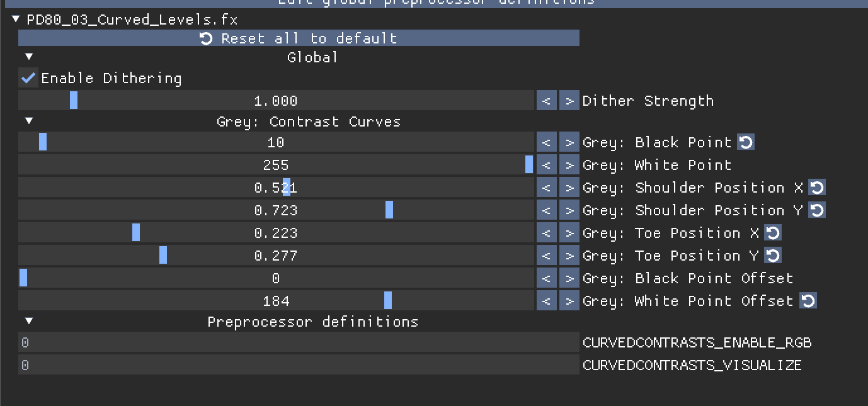
Task: Click the CURVEDCONTRASTS_ENABLE_RGB label
Action: pyautogui.click(x=697, y=343)
